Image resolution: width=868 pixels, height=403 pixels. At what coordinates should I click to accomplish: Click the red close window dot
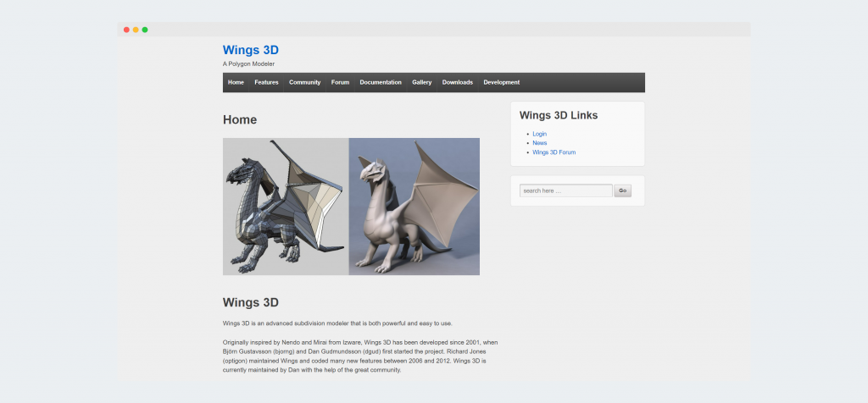[x=126, y=30]
